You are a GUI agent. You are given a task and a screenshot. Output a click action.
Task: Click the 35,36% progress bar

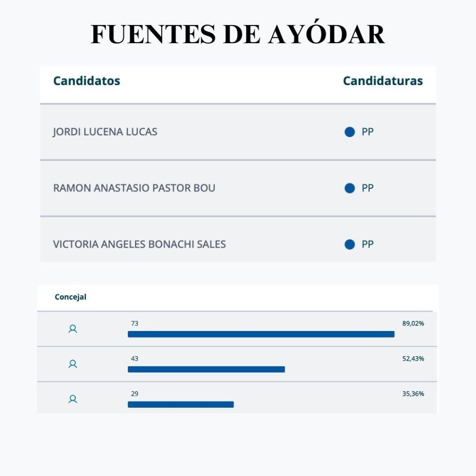click(180, 404)
